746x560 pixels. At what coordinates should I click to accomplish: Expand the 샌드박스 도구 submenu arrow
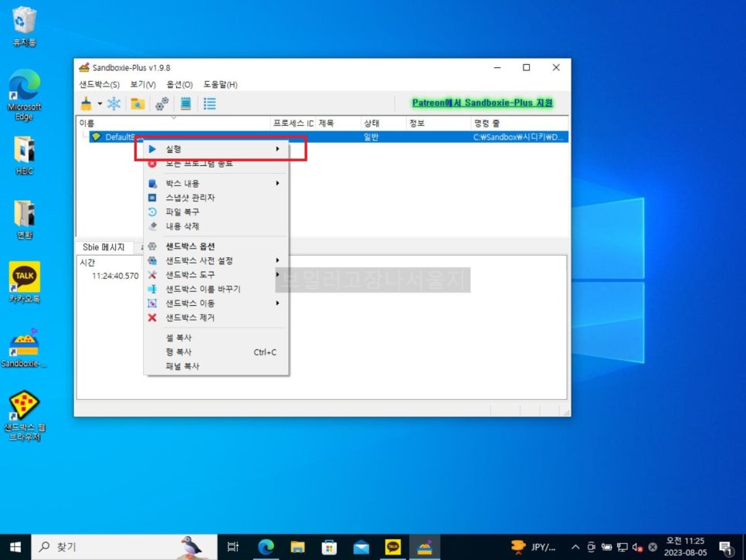[277, 274]
